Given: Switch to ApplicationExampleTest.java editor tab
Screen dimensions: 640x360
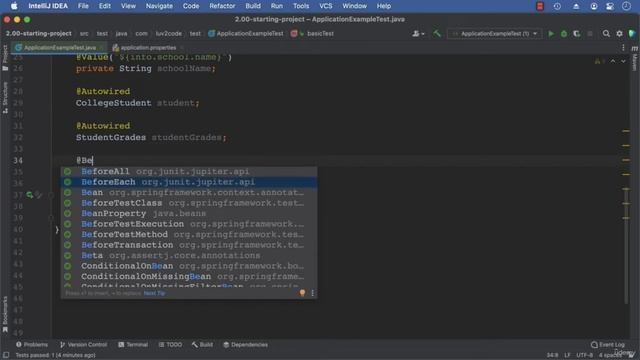Looking at the screenshot, I should pyautogui.click(x=60, y=48).
